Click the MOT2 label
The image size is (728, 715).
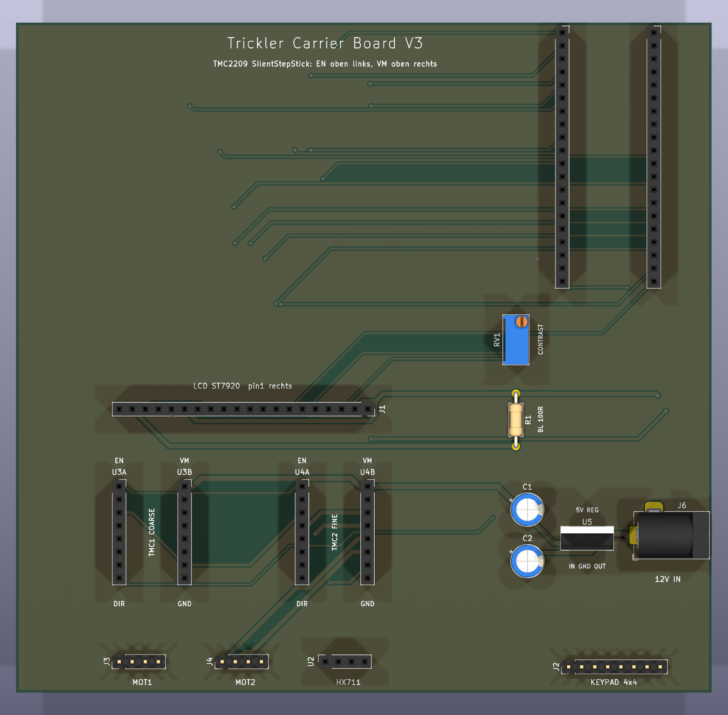click(245, 682)
